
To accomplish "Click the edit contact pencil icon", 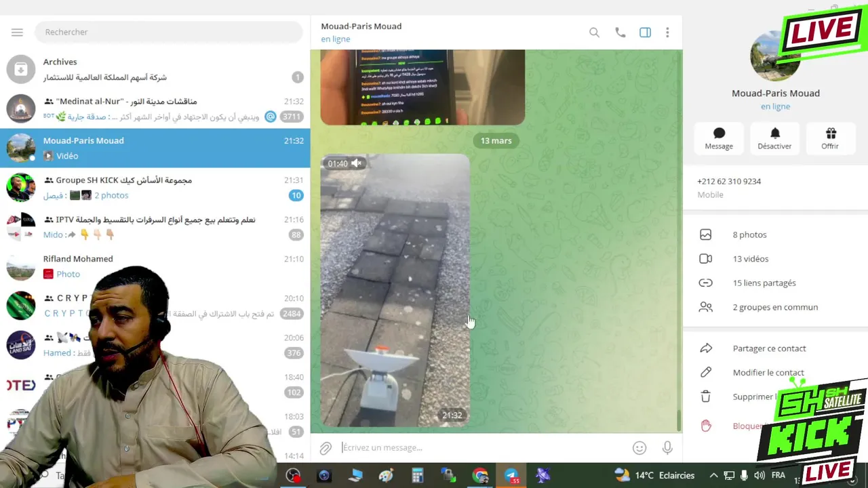I will coord(706,372).
